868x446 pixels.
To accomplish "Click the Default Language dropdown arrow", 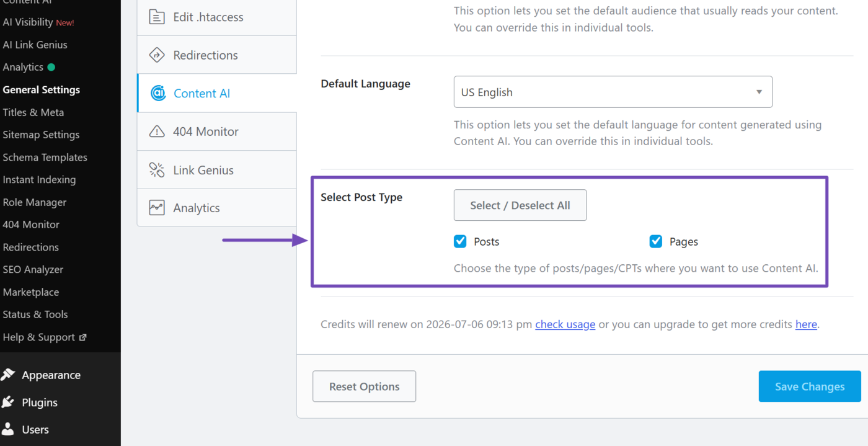I will 759,92.
